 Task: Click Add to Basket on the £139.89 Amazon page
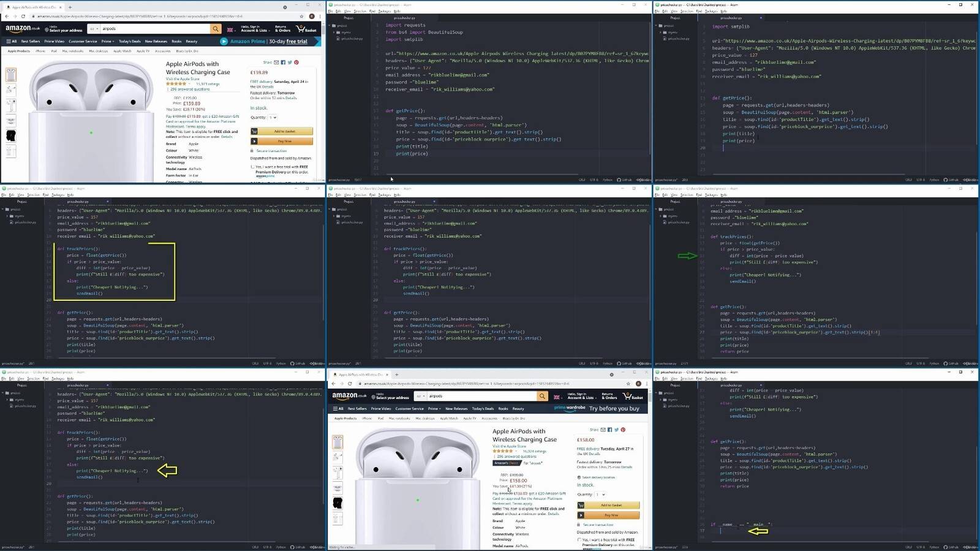coord(282,131)
